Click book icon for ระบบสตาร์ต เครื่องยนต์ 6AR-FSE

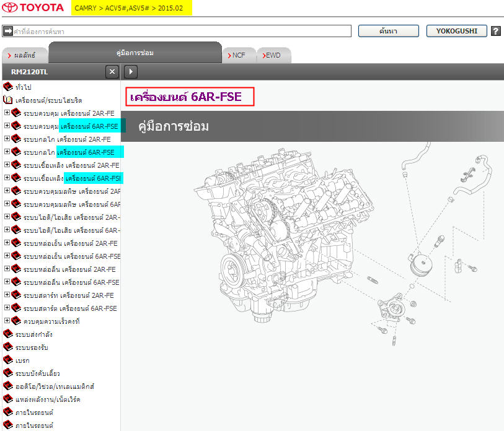tap(16, 308)
